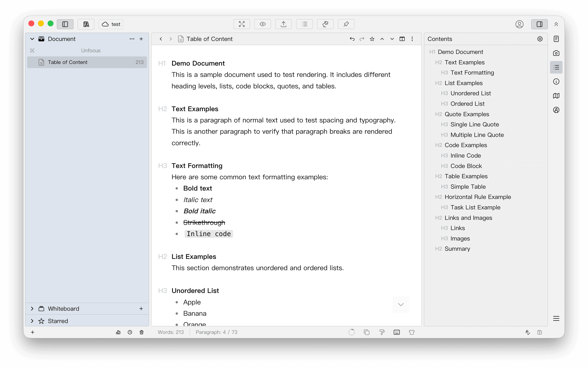Toggle the eye preview mode
The image size is (588, 369).
coord(262,24)
